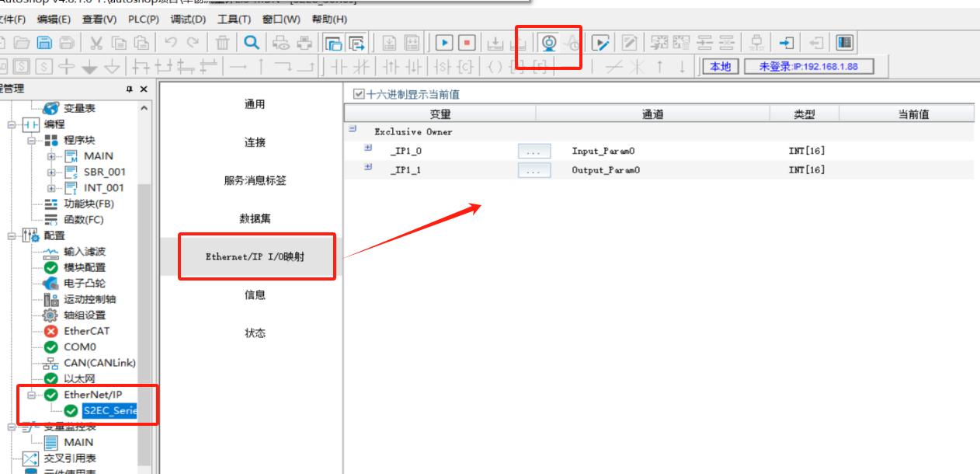Select CAN(CANLink) in the tree
Screen dimensions: 980x474
pos(99,363)
